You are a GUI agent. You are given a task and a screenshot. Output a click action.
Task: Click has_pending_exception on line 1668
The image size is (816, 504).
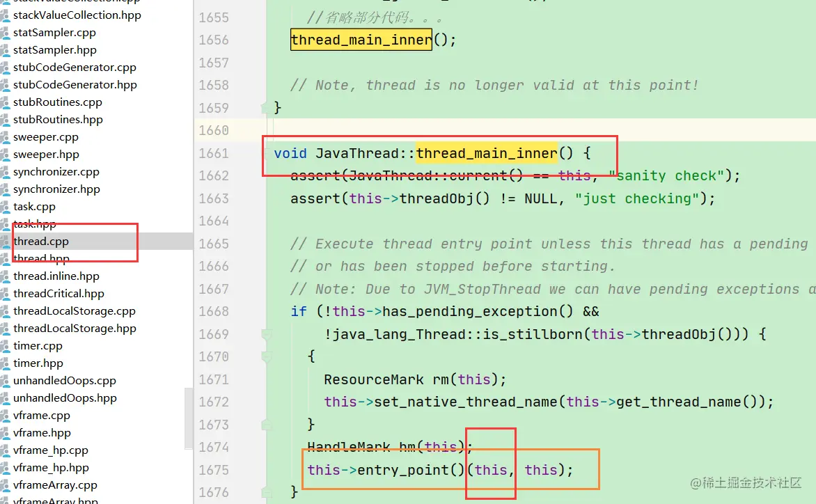[x=470, y=312]
